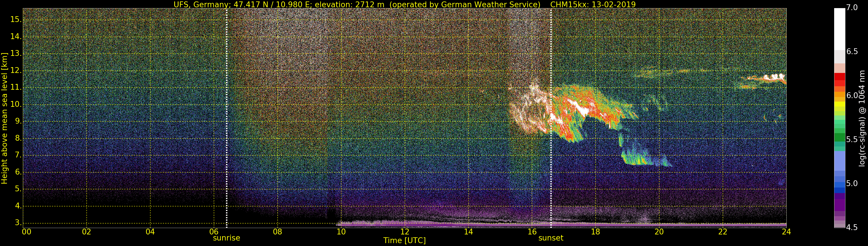
Task: Click the colorbar value '5.5'
Action: pyautogui.click(x=852, y=139)
